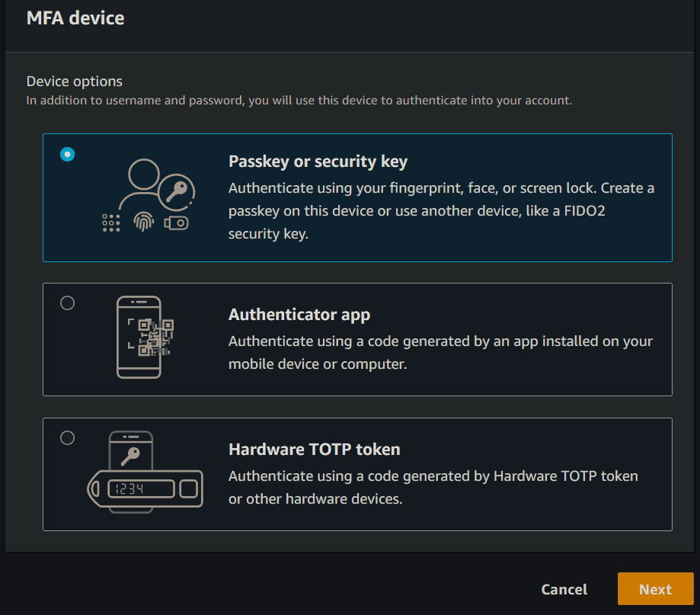Select the Passkey or security key radio button

(68, 154)
